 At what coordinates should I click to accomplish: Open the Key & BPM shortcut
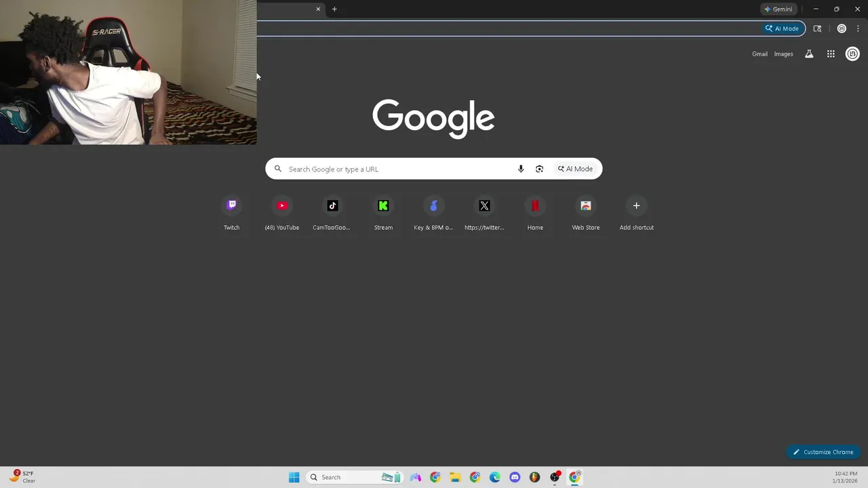click(x=433, y=205)
